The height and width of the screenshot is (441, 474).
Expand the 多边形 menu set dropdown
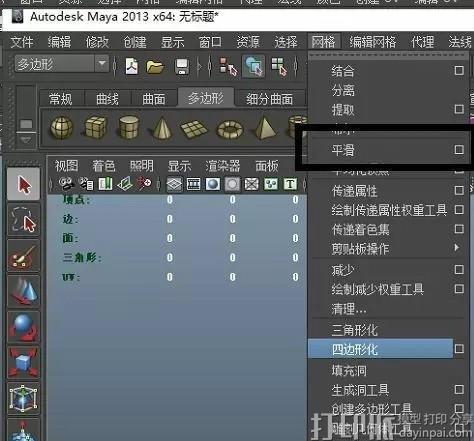[102, 63]
